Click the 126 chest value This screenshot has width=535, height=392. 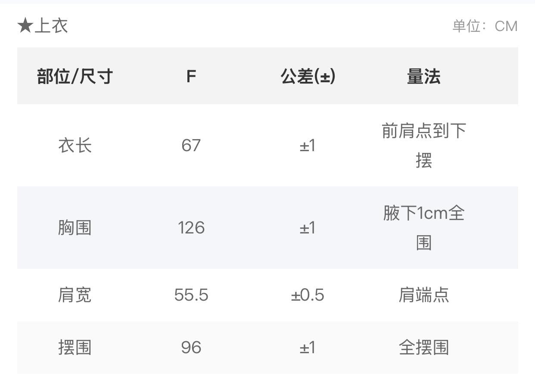pos(191,227)
